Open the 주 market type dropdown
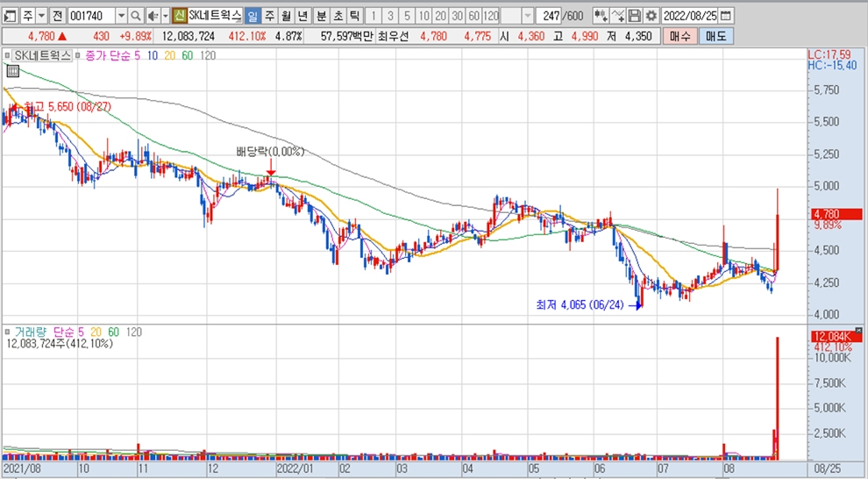The image size is (868, 479). [x=40, y=16]
